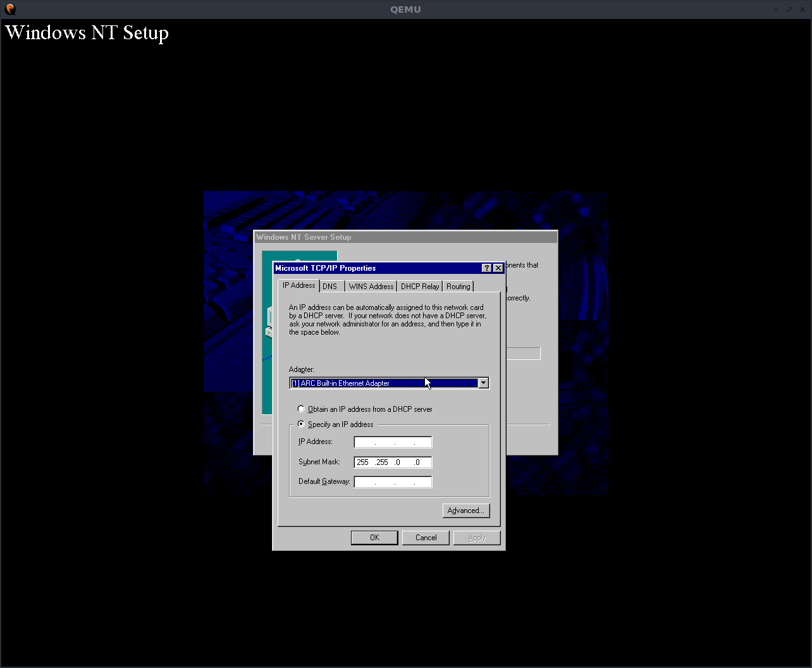Screen dimensions: 812x668
Task: Click the QEMU window title text
Action: click(405, 9)
